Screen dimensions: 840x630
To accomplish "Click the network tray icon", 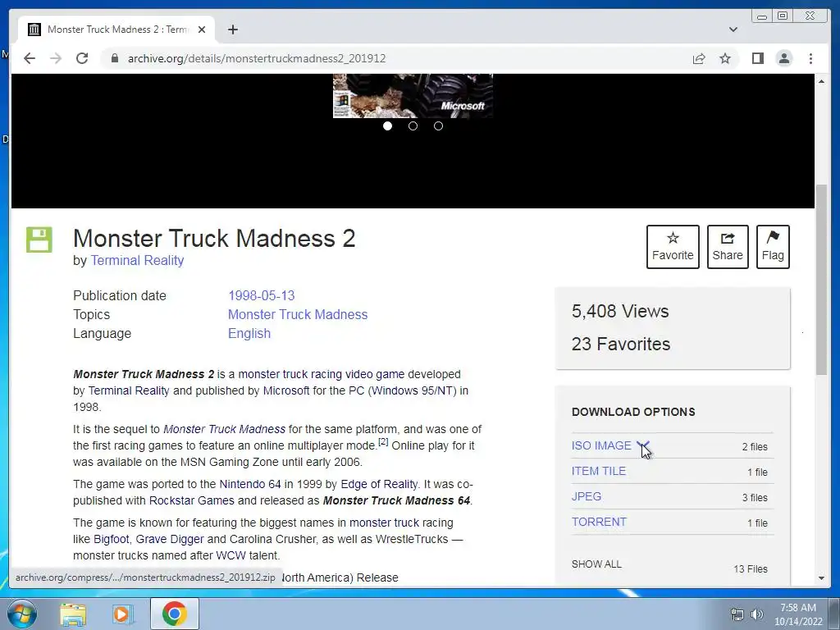I will 737,614.
